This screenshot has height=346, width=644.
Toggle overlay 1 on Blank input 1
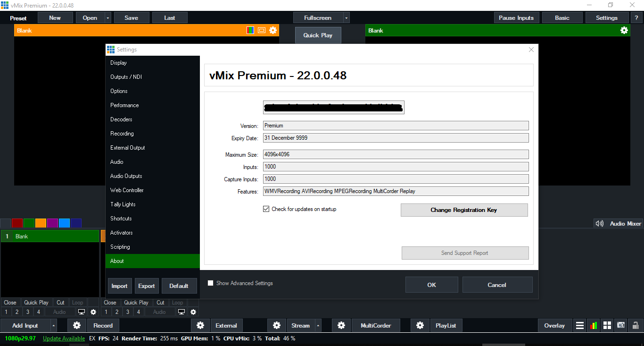[x=6, y=312]
